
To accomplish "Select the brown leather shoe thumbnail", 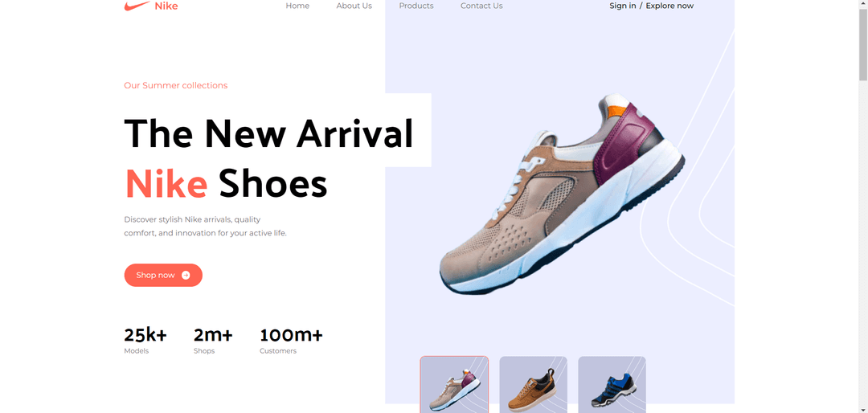I will tap(533, 384).
